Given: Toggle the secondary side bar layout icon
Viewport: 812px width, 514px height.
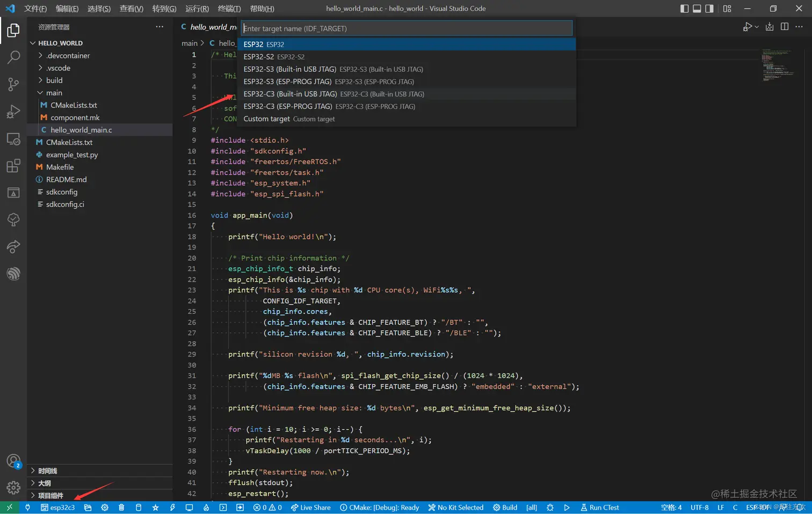Looking at the screenshot, I should click(709, 9).
